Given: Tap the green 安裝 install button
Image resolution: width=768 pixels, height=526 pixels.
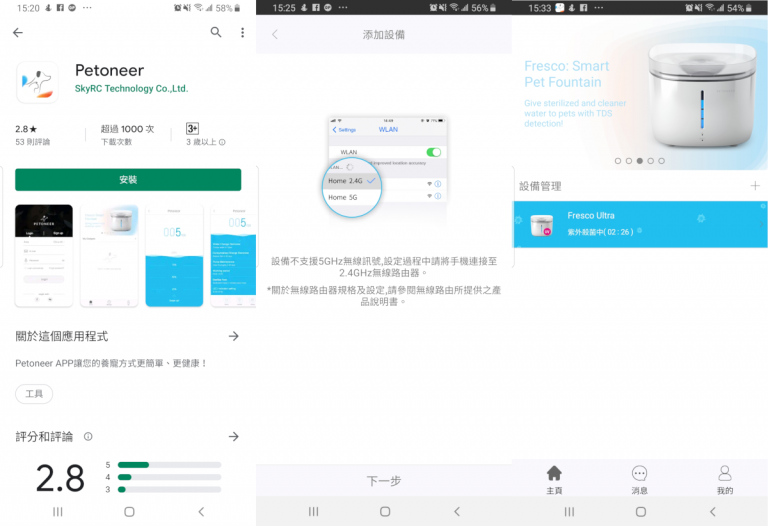Looking at the screenshot, I should point(128,180).
